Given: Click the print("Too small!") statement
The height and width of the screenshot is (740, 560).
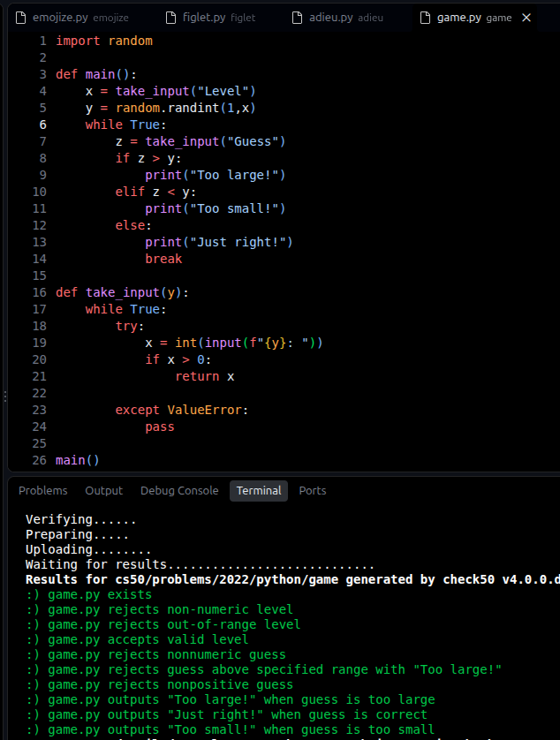Looking at the screenshot, I should click(x=216, y=208).
